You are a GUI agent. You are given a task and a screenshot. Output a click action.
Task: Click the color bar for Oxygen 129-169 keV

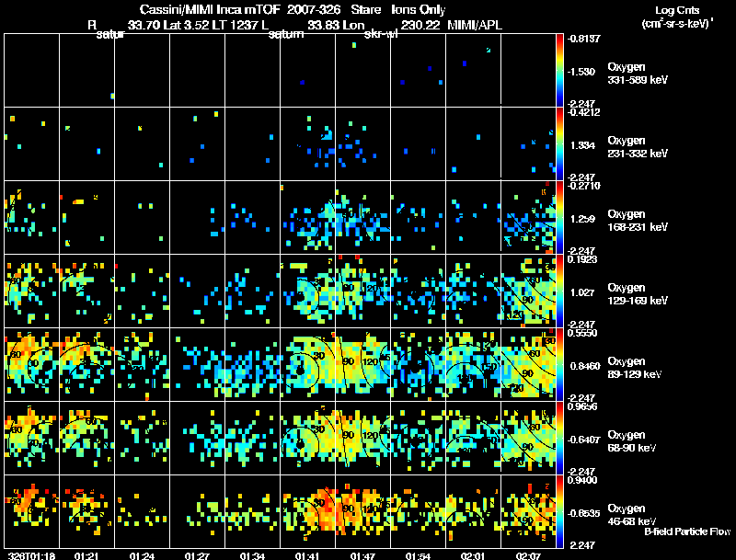click(x=559, y=291)
